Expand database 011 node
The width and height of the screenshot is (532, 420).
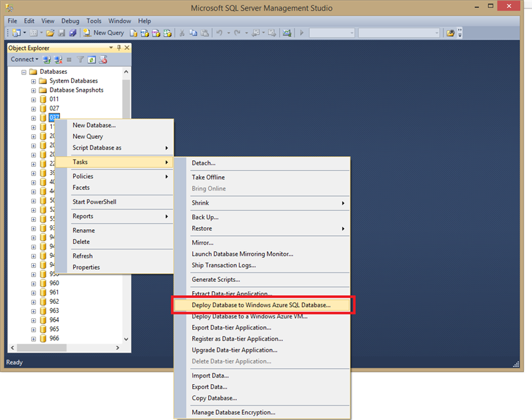click(x=33, y=100)
